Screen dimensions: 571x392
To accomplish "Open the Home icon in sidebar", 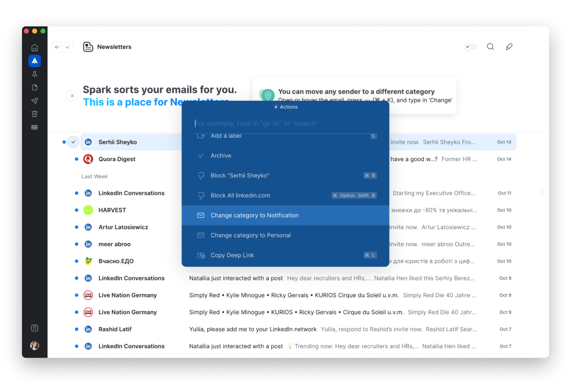I will pos(34,48).
